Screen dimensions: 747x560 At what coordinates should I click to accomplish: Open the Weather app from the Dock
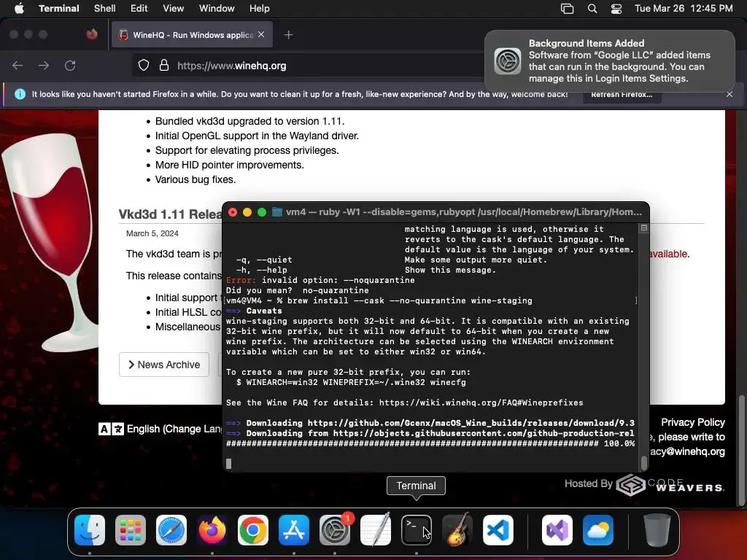598,530
